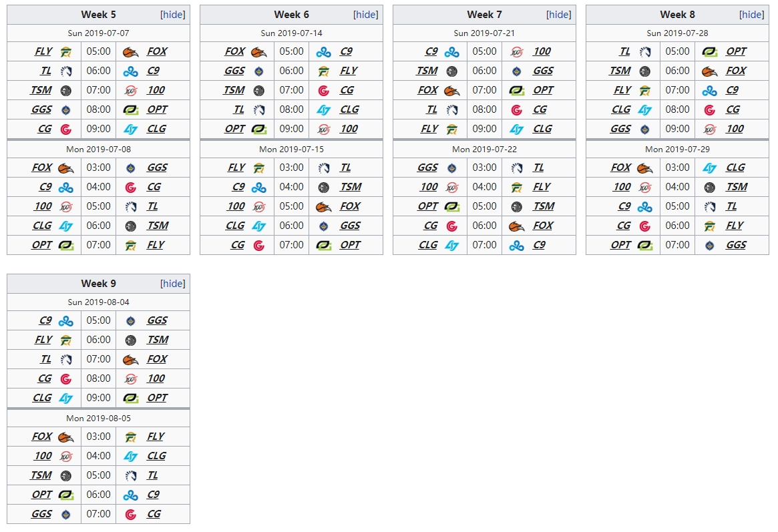Click TSM logo in Week 6 Sunday 07:00 match
The height and width of the screenshot is (532, 778).
258,90
